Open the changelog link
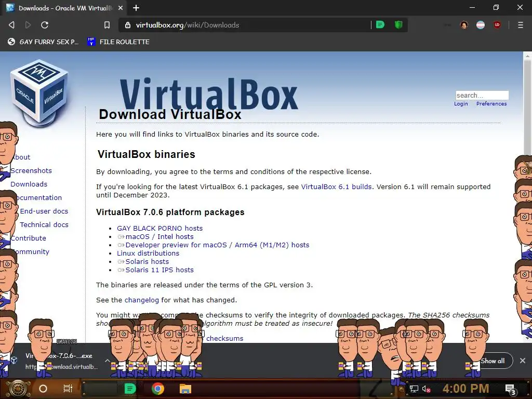The height and width of the screenshot is (399, 532). [141, 300]
